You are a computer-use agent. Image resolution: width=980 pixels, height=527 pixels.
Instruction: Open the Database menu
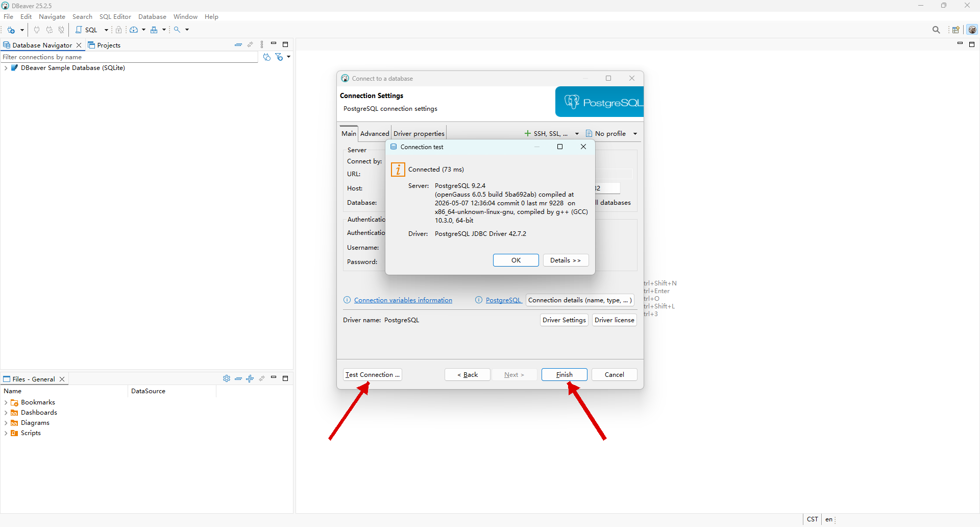tap(152, 17)
